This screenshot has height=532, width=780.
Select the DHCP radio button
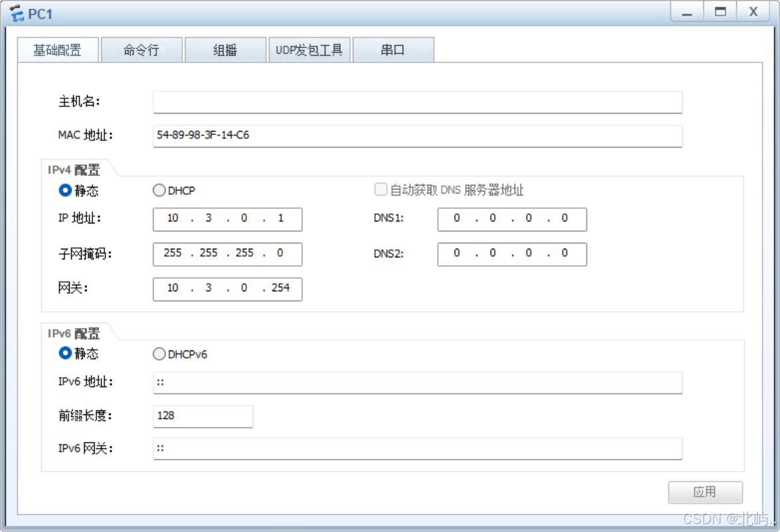[159, 190]
